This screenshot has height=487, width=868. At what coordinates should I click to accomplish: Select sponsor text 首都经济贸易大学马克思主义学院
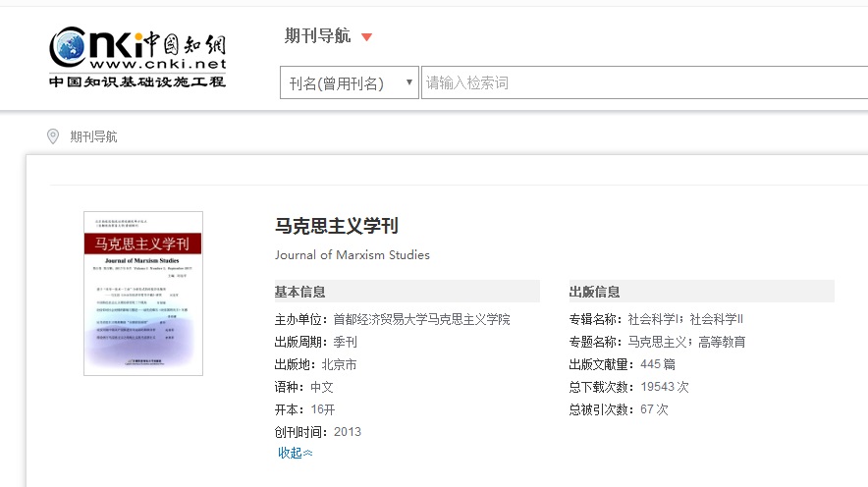421,319
